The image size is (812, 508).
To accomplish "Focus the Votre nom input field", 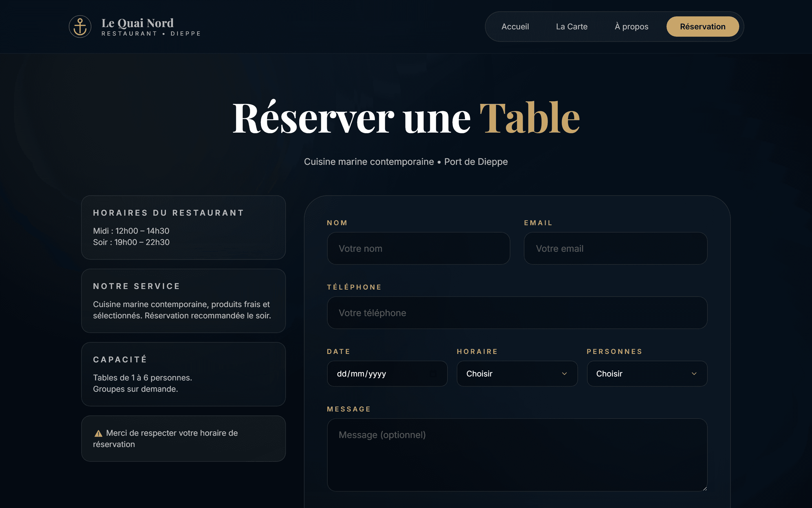I will click(418, 248).
